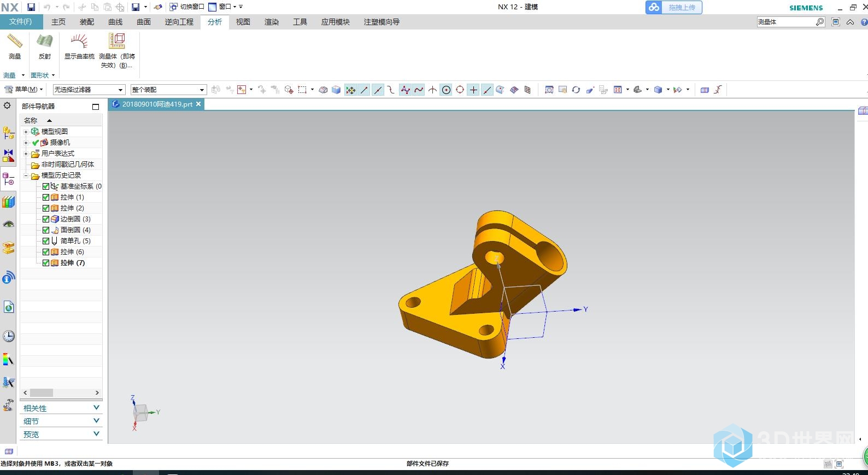Open the 窗口 window dropdown
Image resolution: width=868 pixels, height=475 pixels.
pyautogui.click(x=222, y=7)
